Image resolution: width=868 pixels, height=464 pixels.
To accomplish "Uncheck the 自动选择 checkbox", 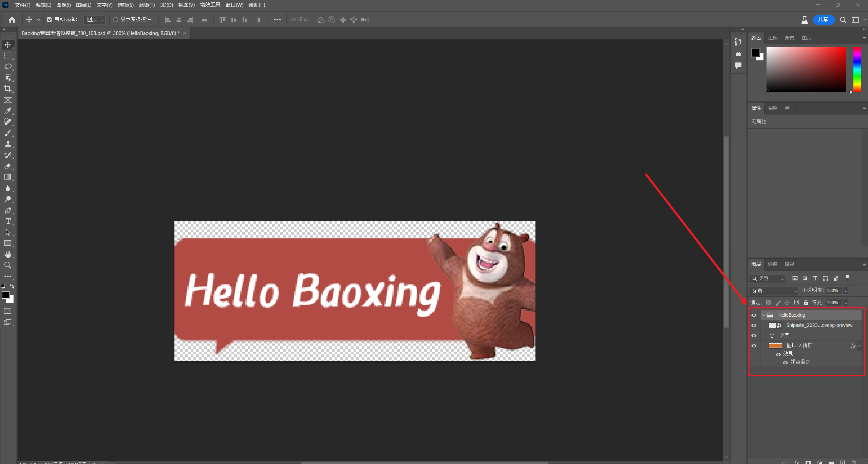I will [49, 20].
